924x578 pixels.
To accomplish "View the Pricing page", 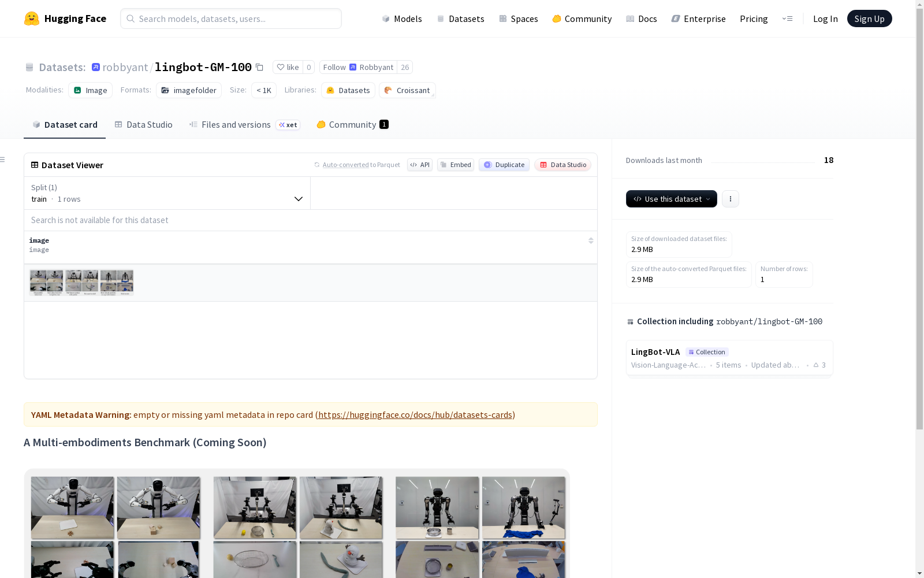I will click(x=754, y=18).
